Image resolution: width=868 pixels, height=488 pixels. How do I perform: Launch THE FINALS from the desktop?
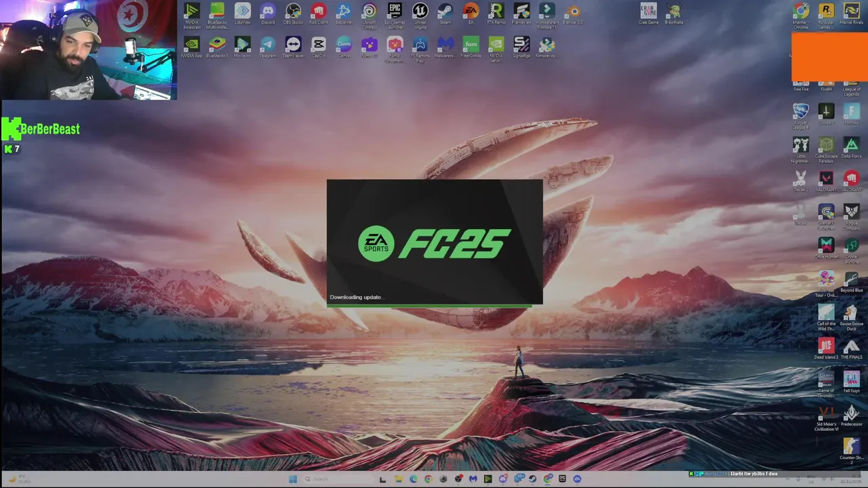point(852,349)
